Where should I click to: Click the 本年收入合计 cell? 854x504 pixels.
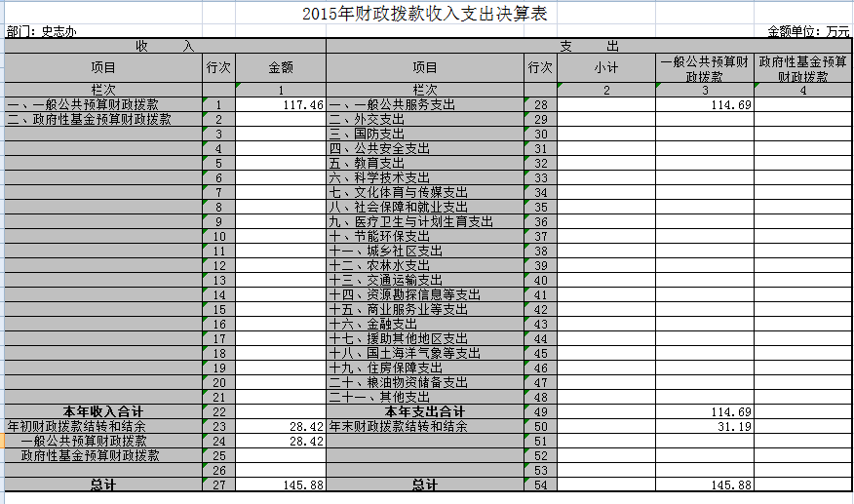103,412
